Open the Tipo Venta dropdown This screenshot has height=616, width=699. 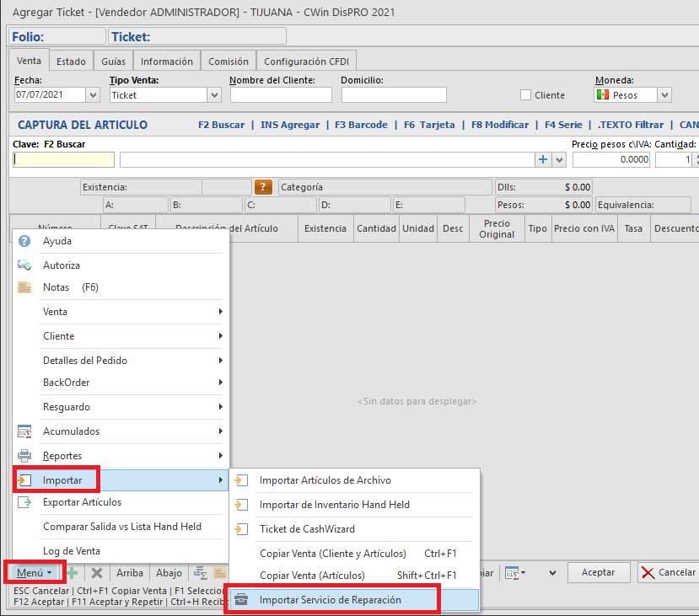tap(214, 95)
